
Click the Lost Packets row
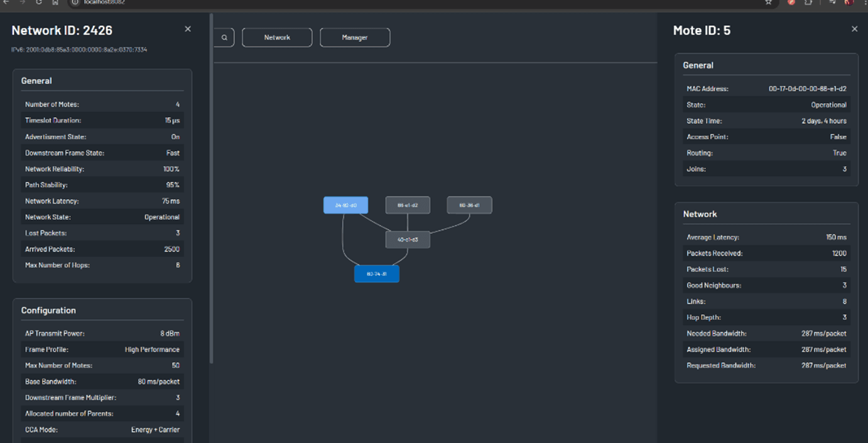[102, 233]
